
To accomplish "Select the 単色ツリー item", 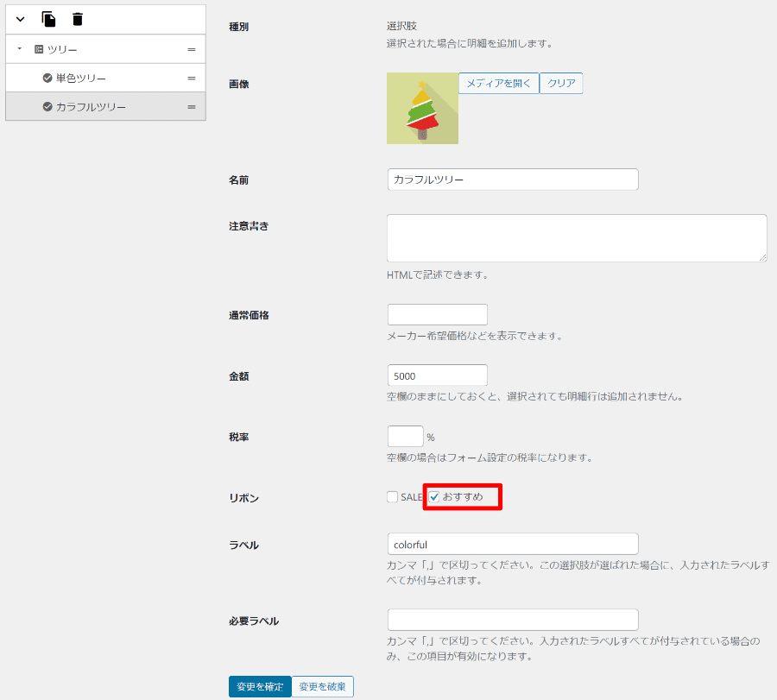I will (x=105, y=78).
